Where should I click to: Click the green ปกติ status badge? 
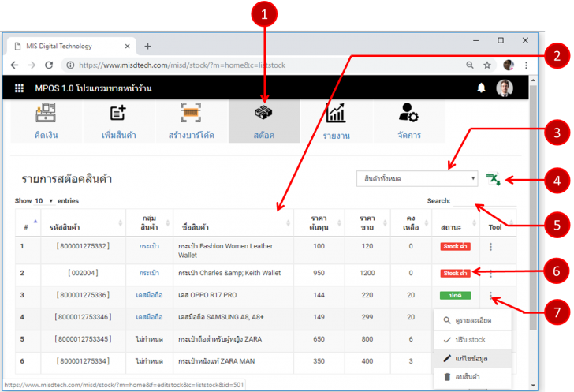click(x=456, y=295)
